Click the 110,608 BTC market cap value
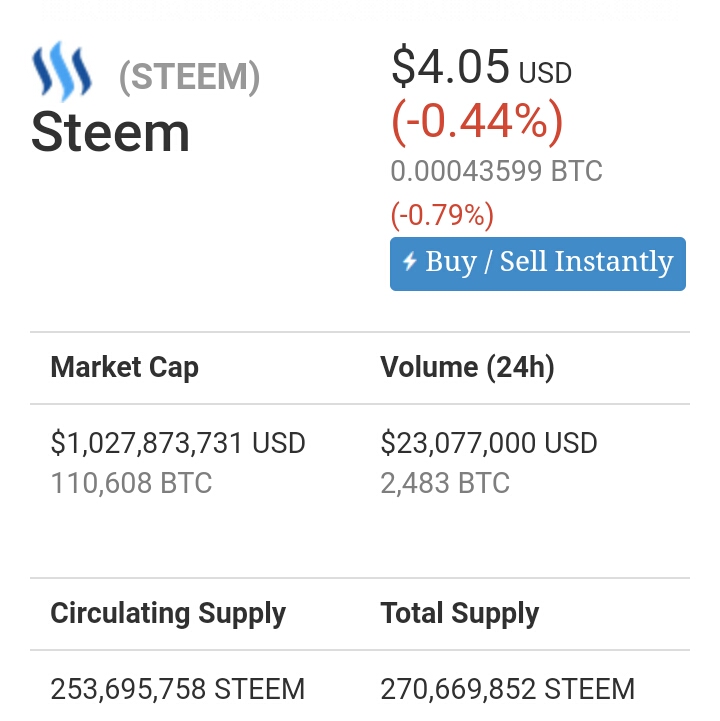720x721 pixels. 131,484
